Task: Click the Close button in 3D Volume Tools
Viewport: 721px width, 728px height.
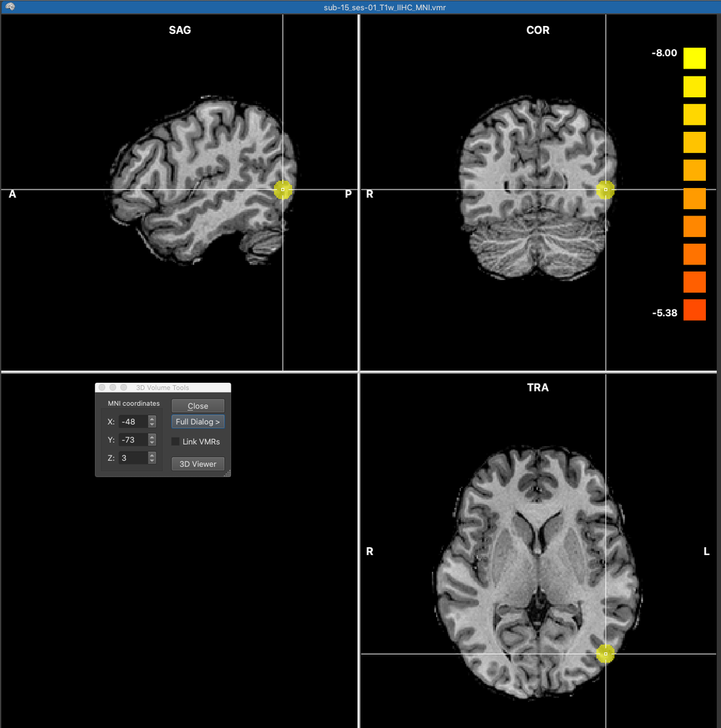Action: tap(198, 406)
